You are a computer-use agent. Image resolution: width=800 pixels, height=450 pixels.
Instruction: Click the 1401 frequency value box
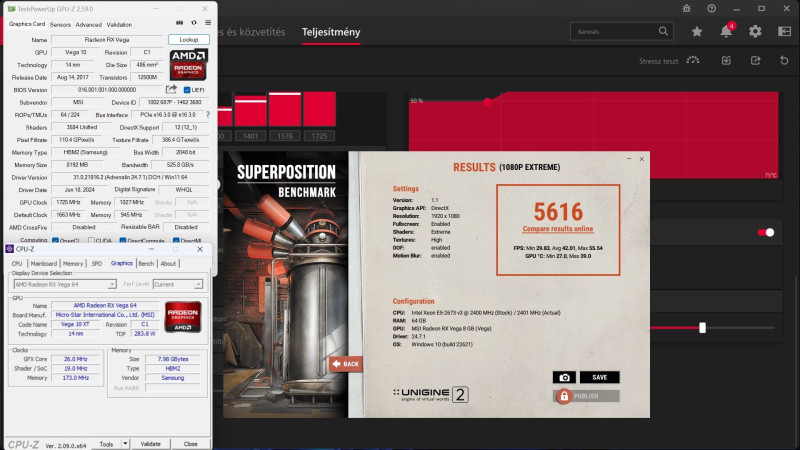coord(251,136)
